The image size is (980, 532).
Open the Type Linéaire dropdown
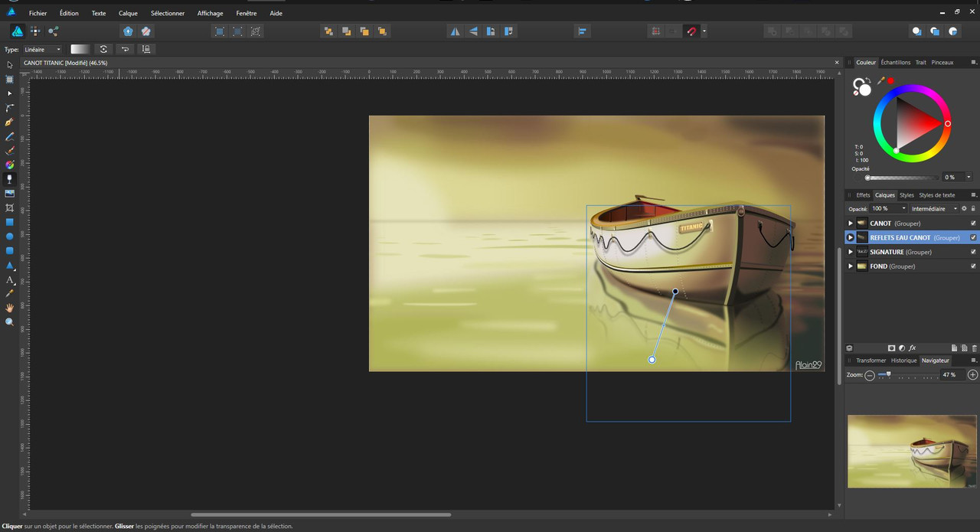pyautogui.click(x=42, y=49)
